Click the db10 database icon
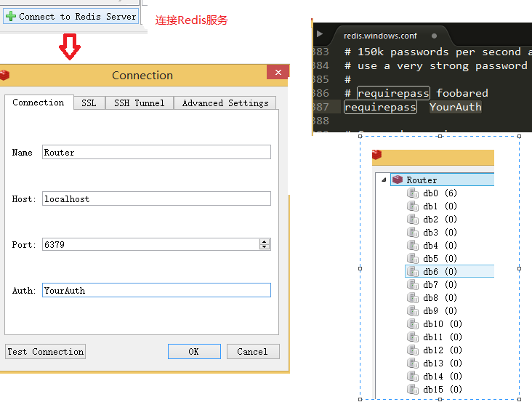 coord(413,324)
